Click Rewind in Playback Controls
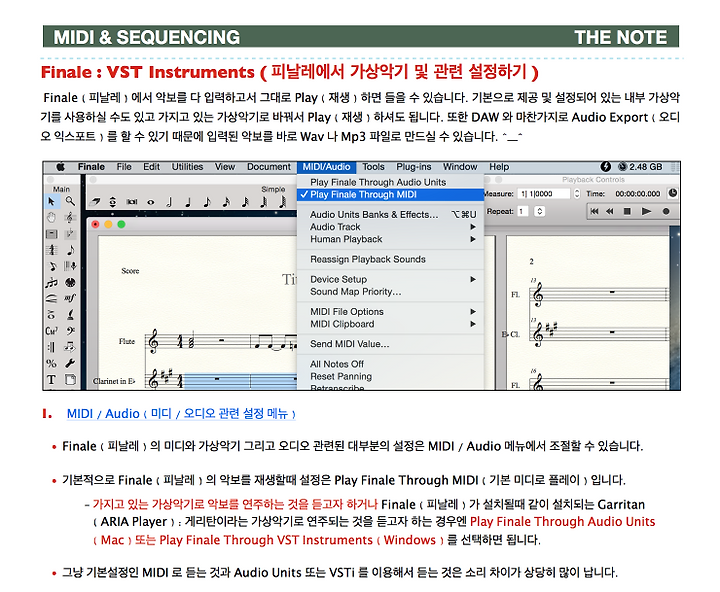The width and height of the screenshot is (720, 592). (610, 211)
